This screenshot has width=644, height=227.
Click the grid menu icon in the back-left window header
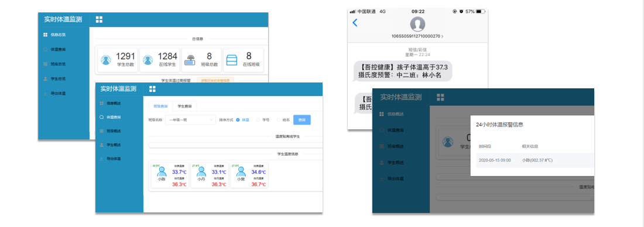(x=99, y=19)
